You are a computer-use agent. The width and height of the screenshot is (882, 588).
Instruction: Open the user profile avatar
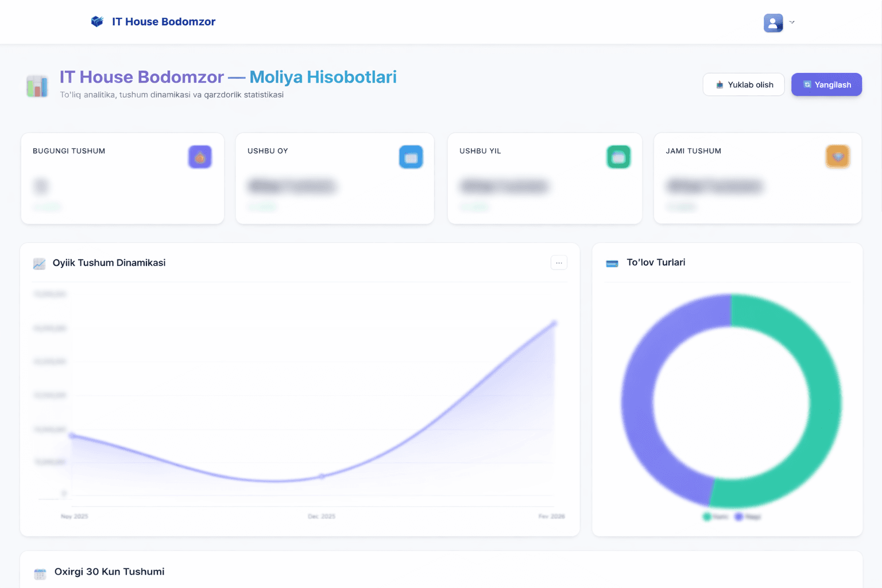[x=773, y=22]
